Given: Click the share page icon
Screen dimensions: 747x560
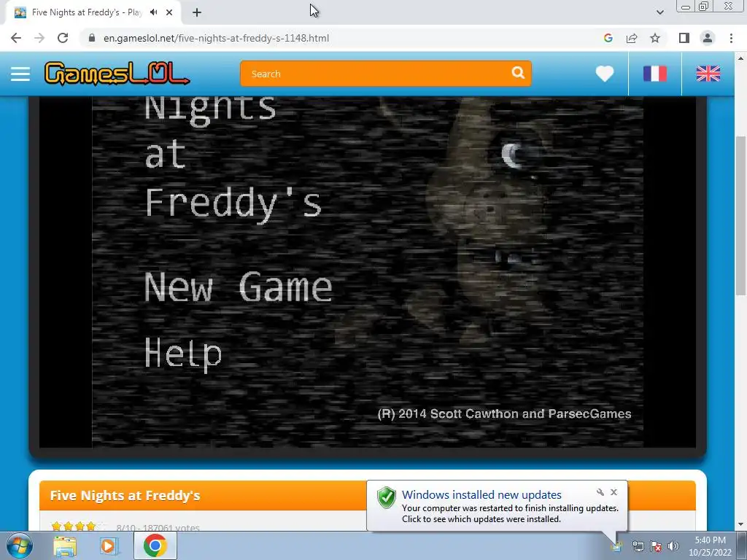Looking at the screenshot, I should [x=632, y=38].
